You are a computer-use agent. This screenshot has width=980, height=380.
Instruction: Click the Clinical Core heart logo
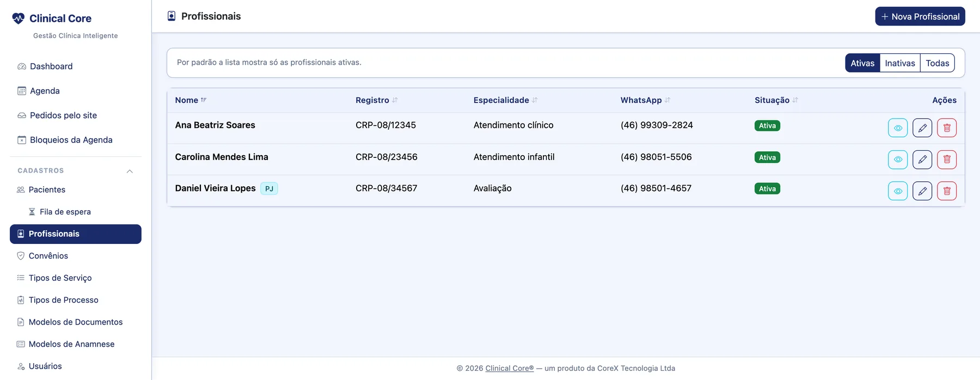click(19, 19)
